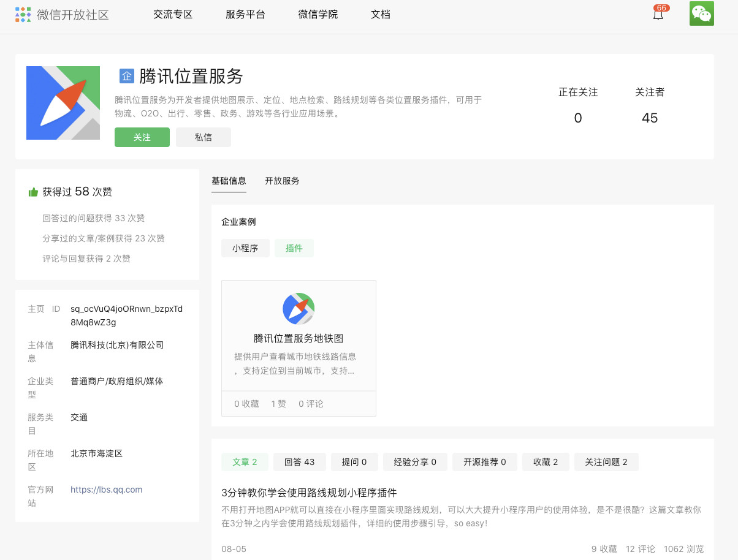Click 0 收藏 on the plugin card
The image size is (738, 560).
246,404
